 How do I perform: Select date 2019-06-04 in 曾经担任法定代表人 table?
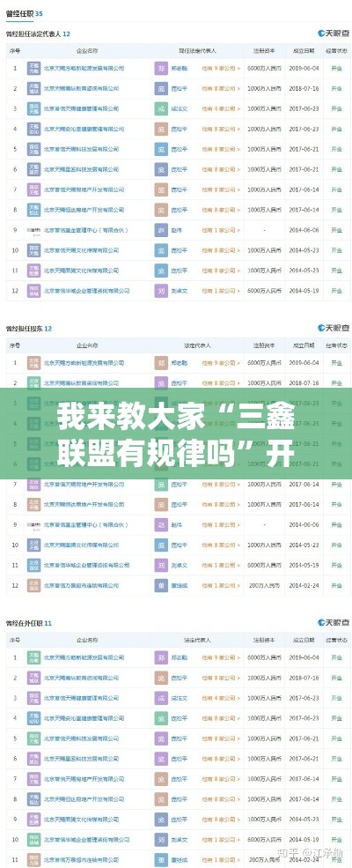click(x=304, y=69)
